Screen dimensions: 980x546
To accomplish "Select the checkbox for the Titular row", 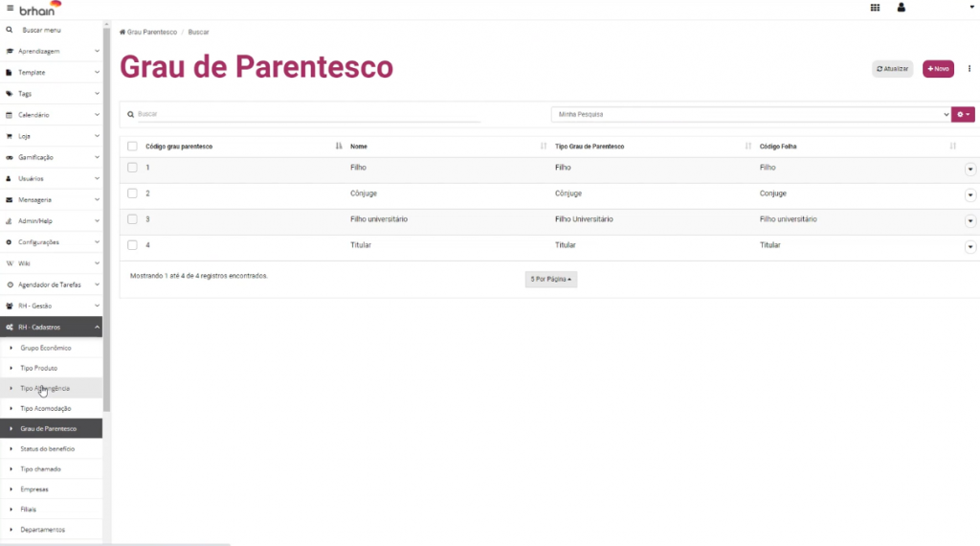I will tap(132, 245).
